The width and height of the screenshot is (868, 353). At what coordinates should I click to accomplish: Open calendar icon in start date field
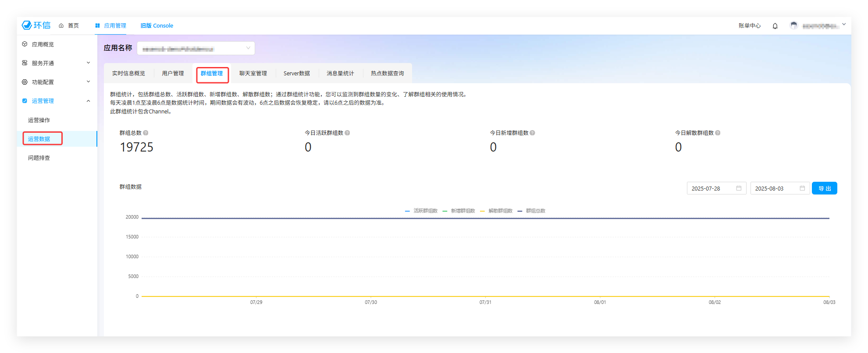pyautogui.click(x=739, y=188)
